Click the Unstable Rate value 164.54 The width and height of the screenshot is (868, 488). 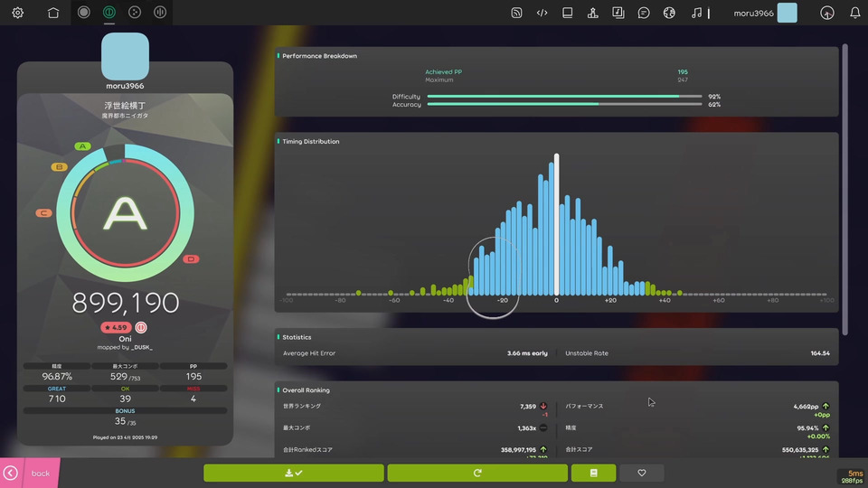tap(820, 353)
